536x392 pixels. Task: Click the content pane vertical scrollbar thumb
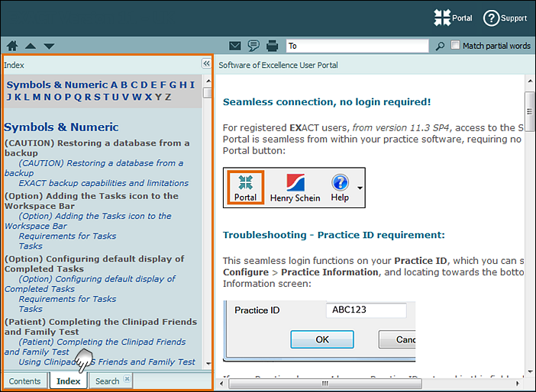click(x=529, y=111)
